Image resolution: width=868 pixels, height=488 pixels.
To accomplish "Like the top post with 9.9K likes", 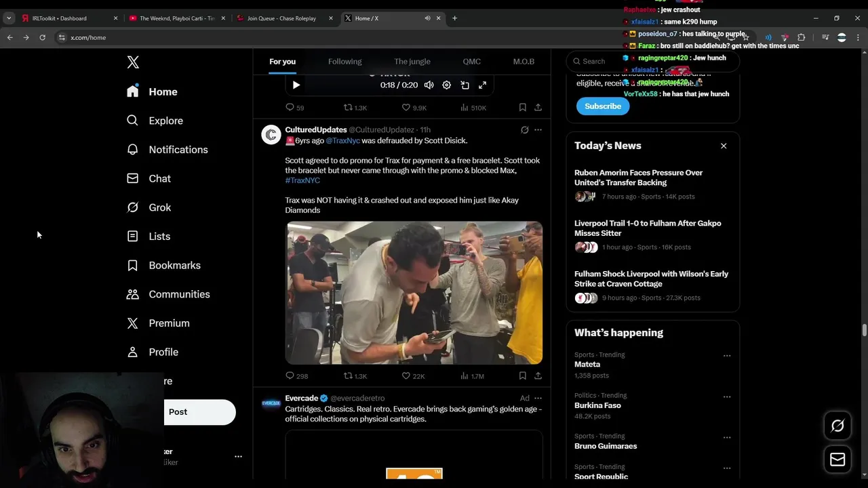I will (414, 107).
